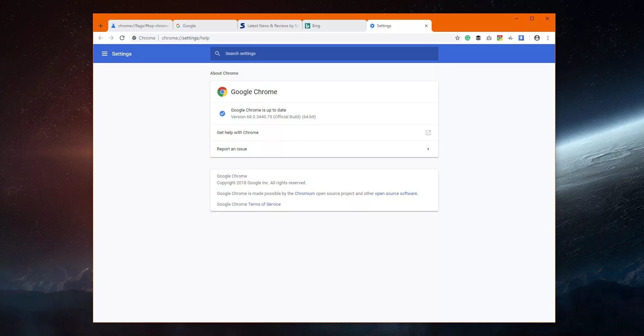Viewport: 644px width, 336px height.
Task: Open Chrome's three-dot menu
Action: click(548, 38)
